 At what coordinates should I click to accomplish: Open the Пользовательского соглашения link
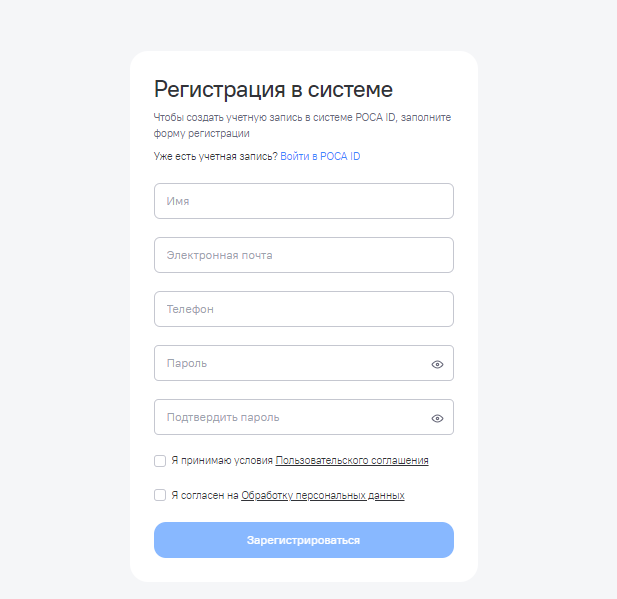[351, 461]
